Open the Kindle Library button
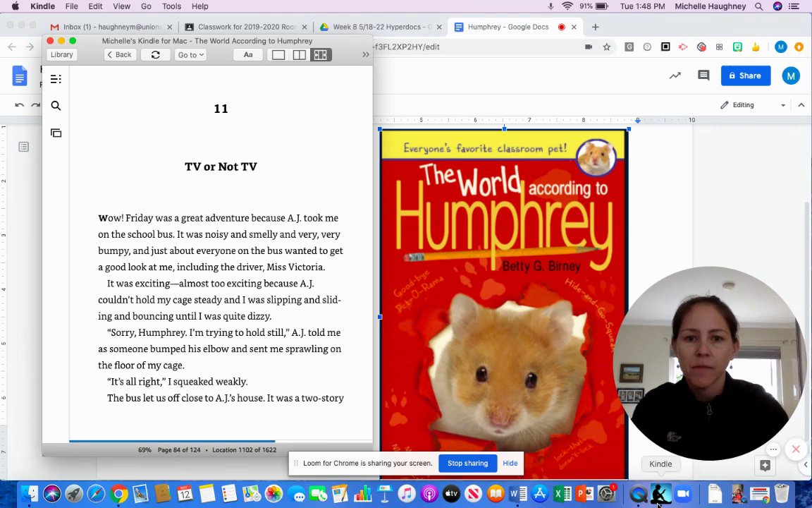 pos(61,54)
